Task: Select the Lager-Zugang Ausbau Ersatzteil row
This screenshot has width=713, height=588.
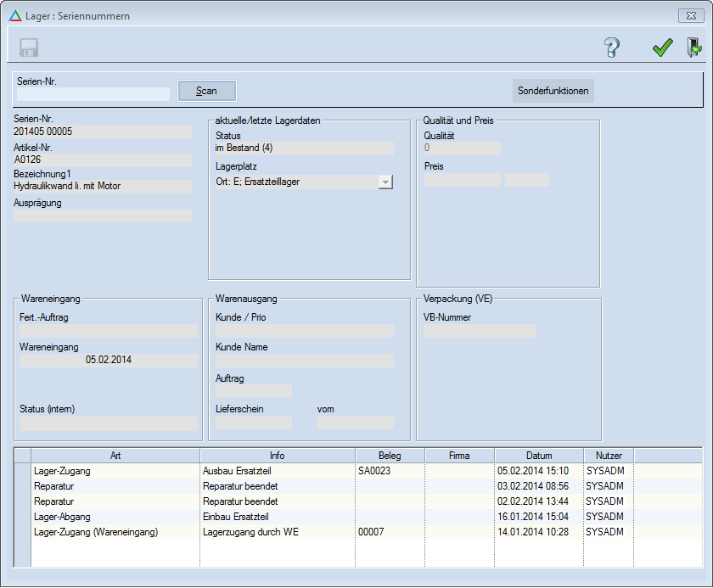Action: [x=115, y=470]
